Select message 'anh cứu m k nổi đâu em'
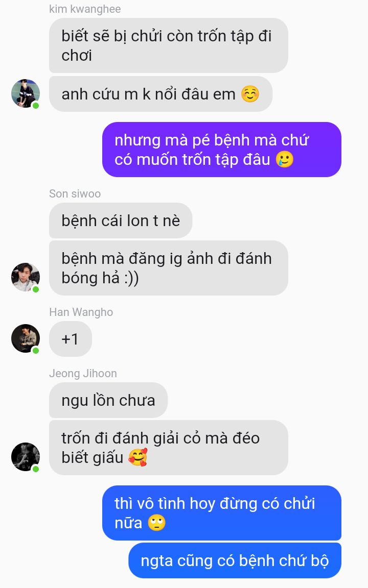 160,94
